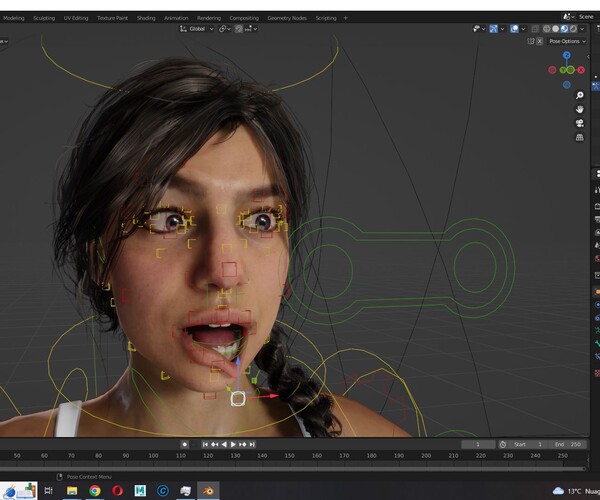
Task: Open the snapping options dropdown
Action: [x=251, y=29]
